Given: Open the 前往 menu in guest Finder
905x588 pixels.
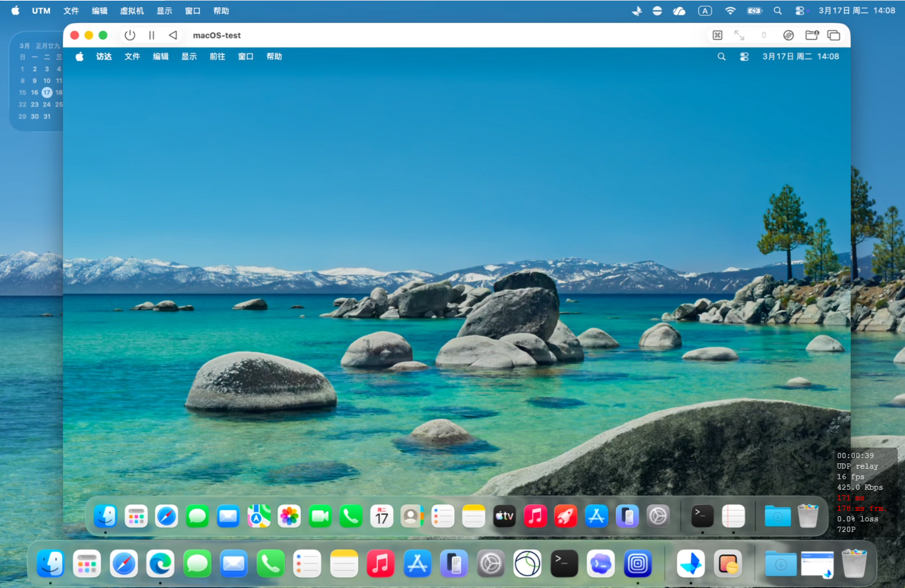Looking at the screenshot, I should coord(218,57).
